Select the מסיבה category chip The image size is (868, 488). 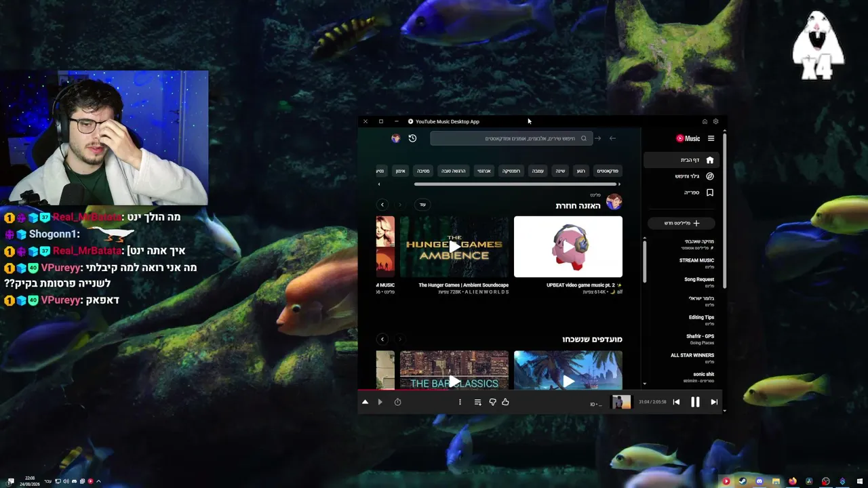[423, 171]
